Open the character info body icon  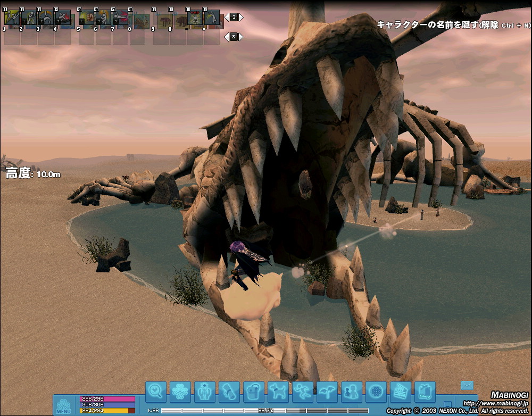205,392
